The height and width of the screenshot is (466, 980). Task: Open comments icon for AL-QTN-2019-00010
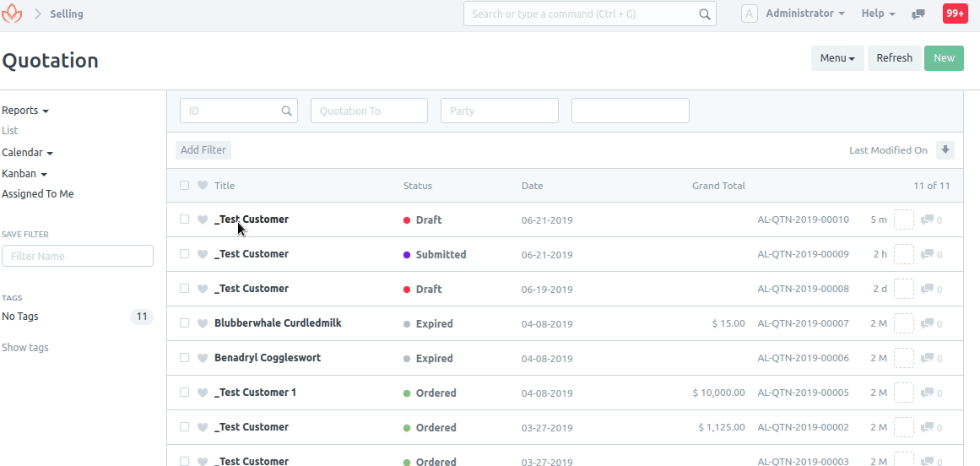point(929,219)
